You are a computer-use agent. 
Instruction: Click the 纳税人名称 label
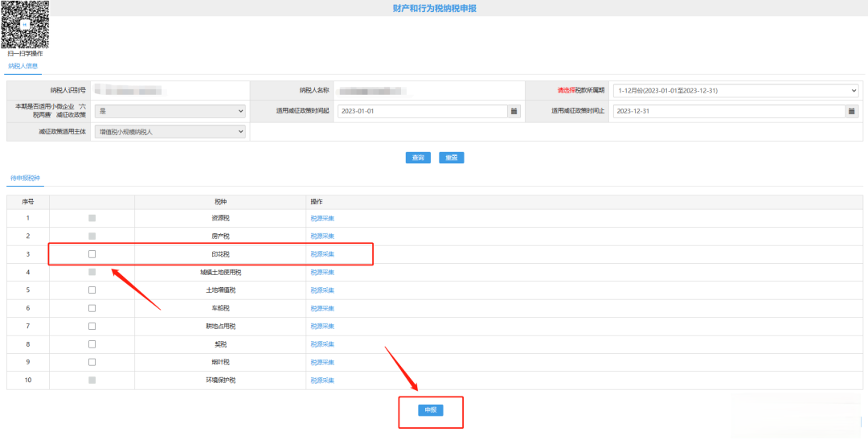(x=314, y=90)
